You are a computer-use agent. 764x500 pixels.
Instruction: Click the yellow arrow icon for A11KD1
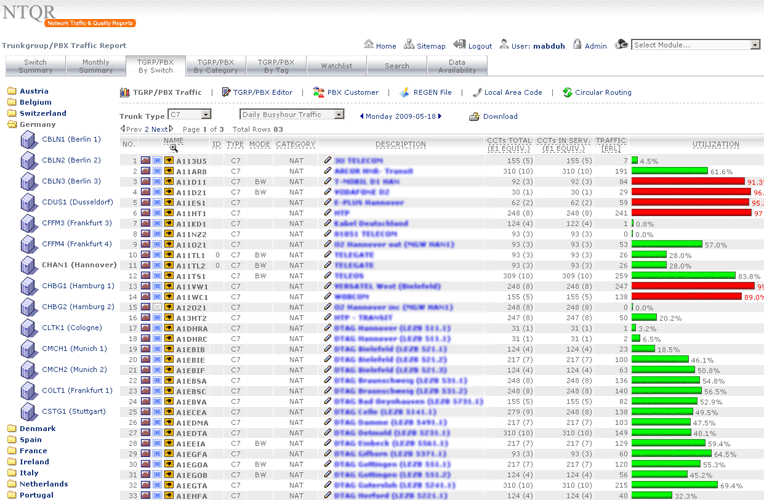click(x=169, y=224)
